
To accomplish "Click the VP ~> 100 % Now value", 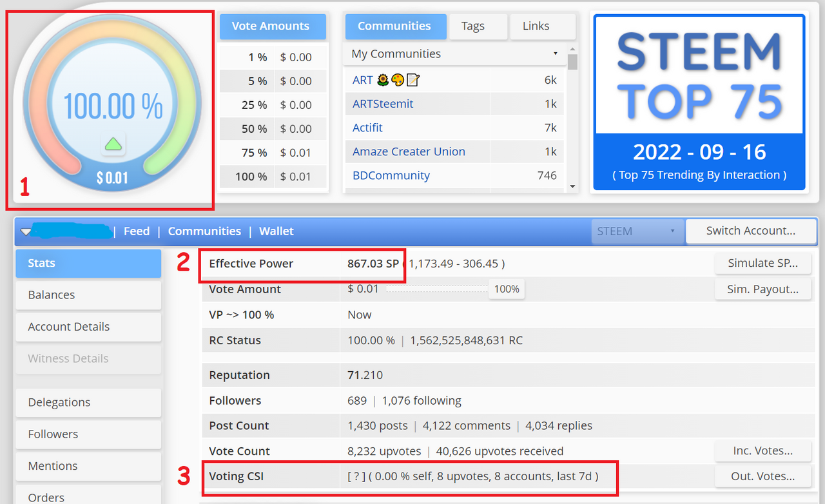I will 360,315.
